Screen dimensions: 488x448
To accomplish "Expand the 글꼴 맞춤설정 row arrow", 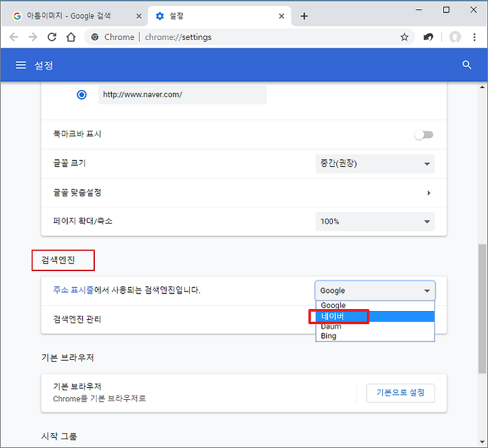I will pos(429,193).
